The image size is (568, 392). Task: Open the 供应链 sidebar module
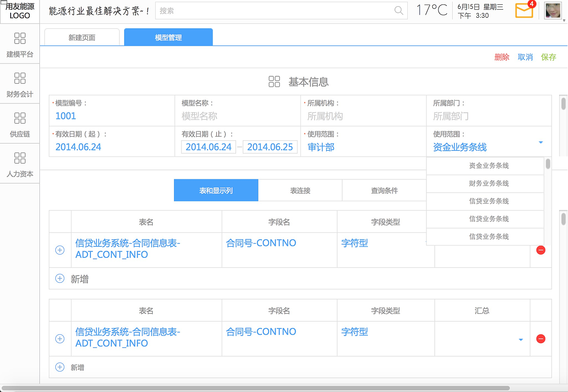click(x=20, y=124)
